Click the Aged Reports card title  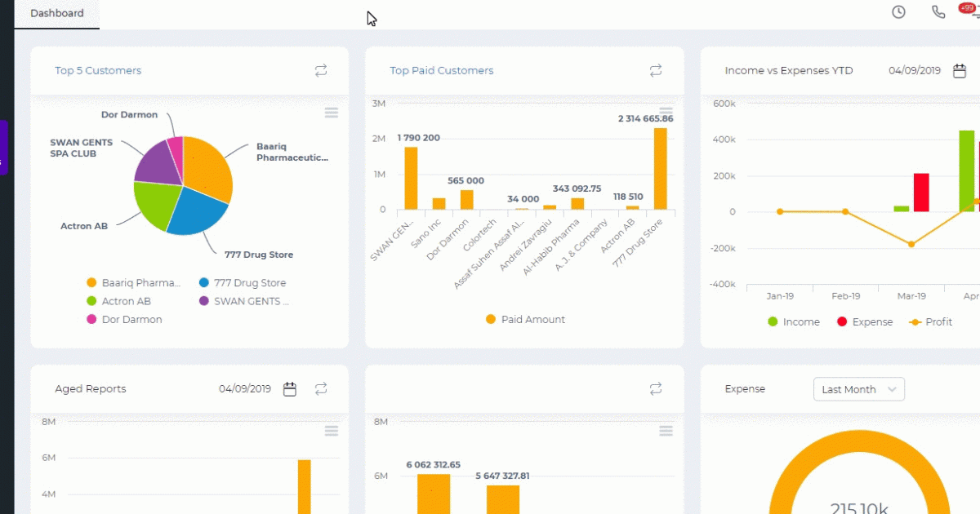tap(91, 389)
